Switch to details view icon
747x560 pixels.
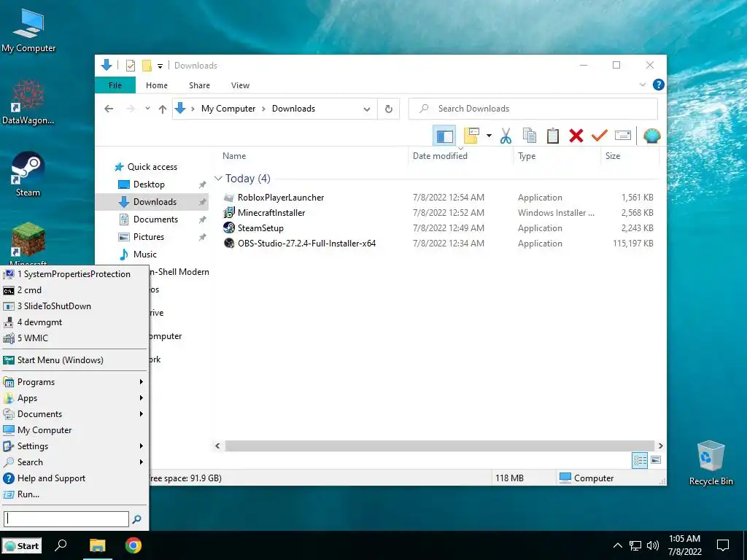pos(640,461)
